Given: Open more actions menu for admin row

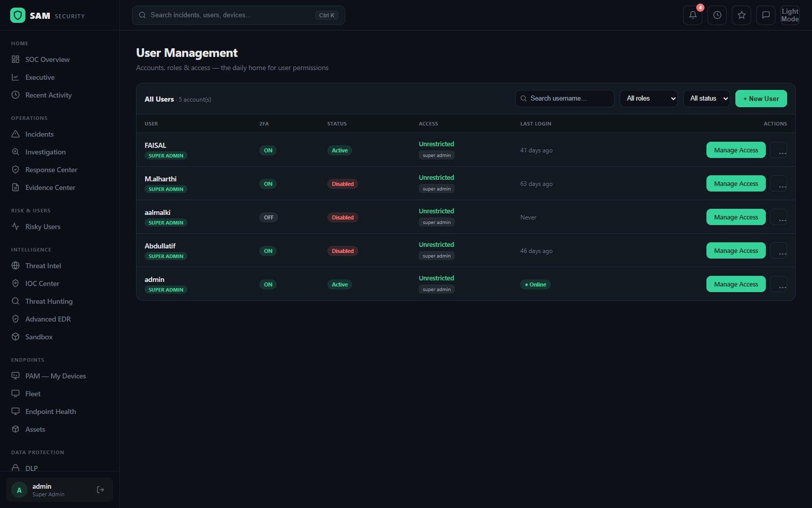Looking at the screenshot, I should [779, 284].
